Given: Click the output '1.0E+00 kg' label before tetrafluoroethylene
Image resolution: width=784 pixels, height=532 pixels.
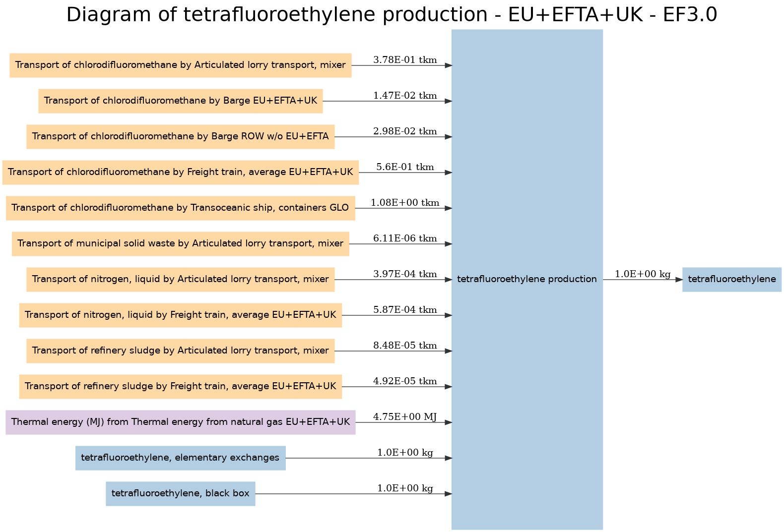Looking at the screenshot, I should click(643, 274).
